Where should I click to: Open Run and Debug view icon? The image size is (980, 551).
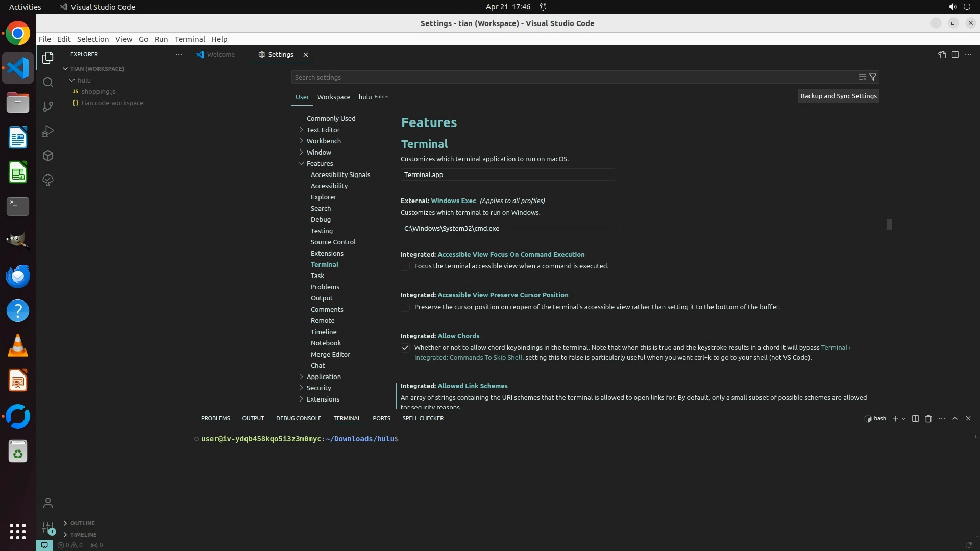(x=48, y=131)
